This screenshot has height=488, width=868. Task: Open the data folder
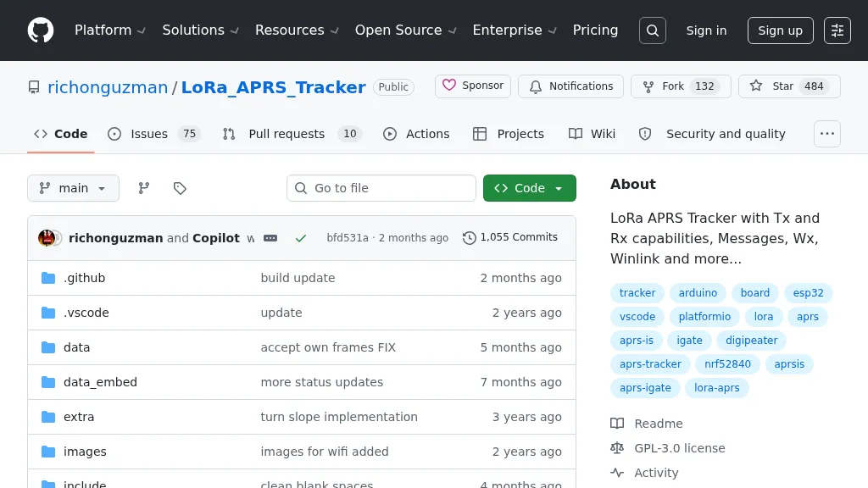click(x=76, y=347)
